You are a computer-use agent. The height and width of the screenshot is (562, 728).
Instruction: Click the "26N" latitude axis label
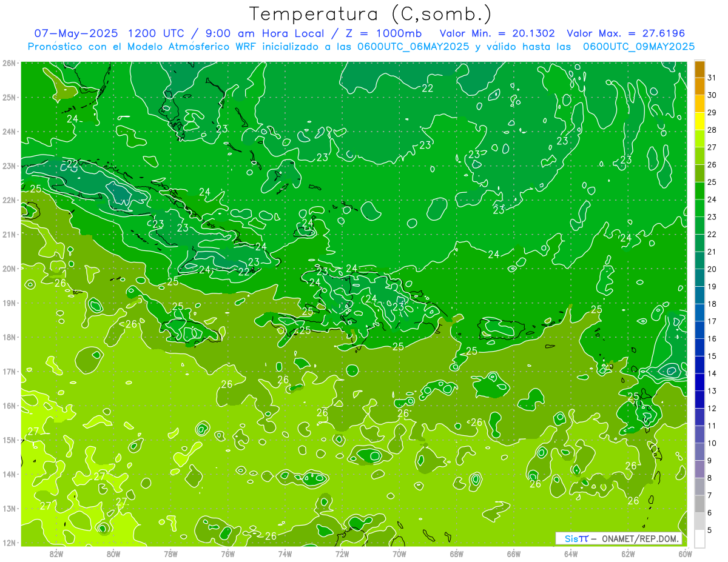point(9,63)
